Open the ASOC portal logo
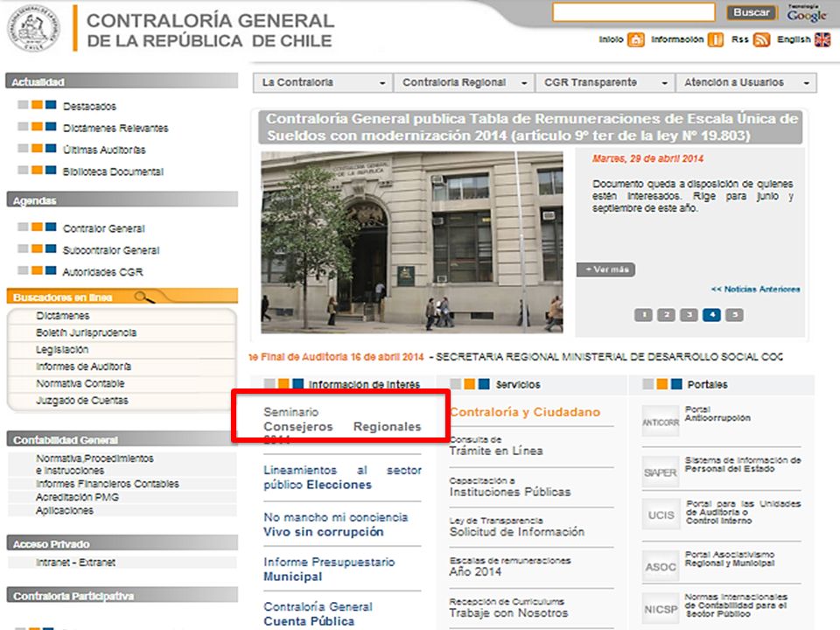This screenshot has width=840, height=630. click(661, 566)
